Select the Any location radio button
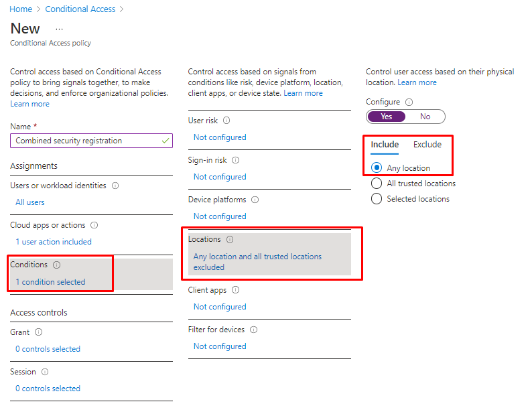Image resolution: width=532 pixels, height=416 pixels. click(377, 167)
